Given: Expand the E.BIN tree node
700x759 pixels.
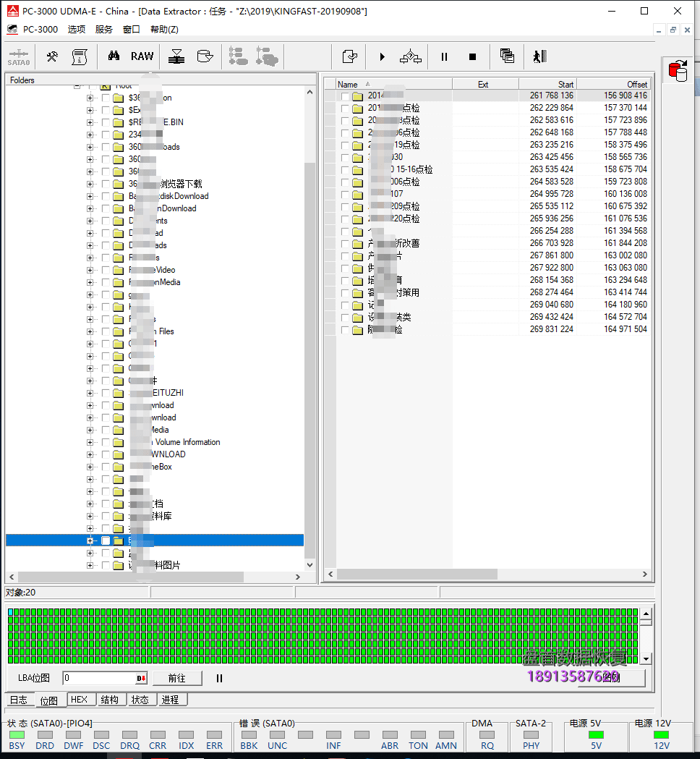Looking at the screenshot, I should [90, 122].
